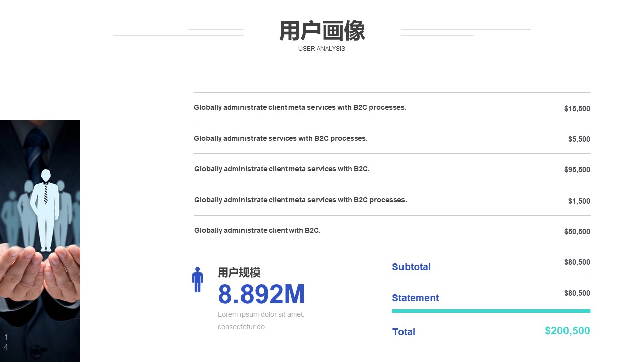Image resolution: width=644 pixels, height=362 pixels.
Task: Click the $1,500 amount
Action: 579,201
